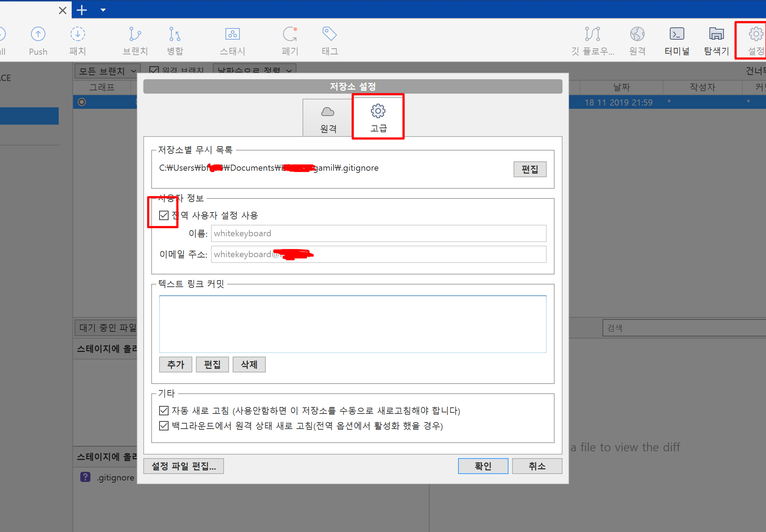766x532 pixels.
Task: Click the 설정 파일 편집... button
Action: [183, 466]
